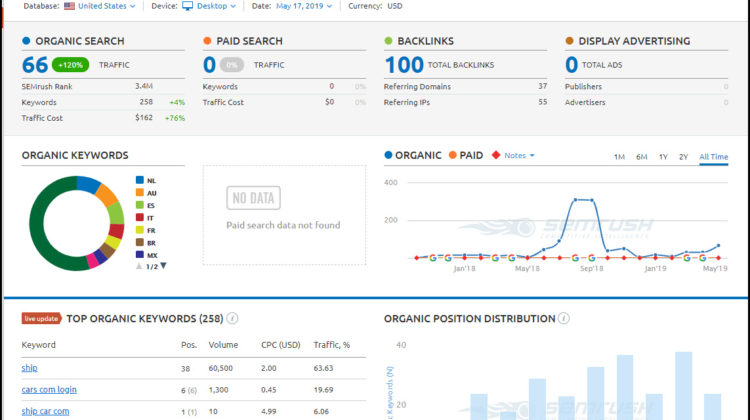Click the United States flag icon

[x=69, y=6]
